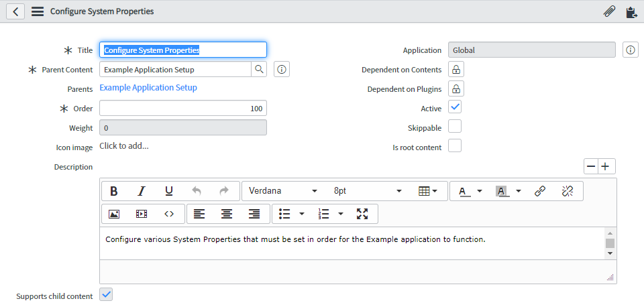Open source code view in editor
This screenshot has width=644, height=305.
[169, 214]
